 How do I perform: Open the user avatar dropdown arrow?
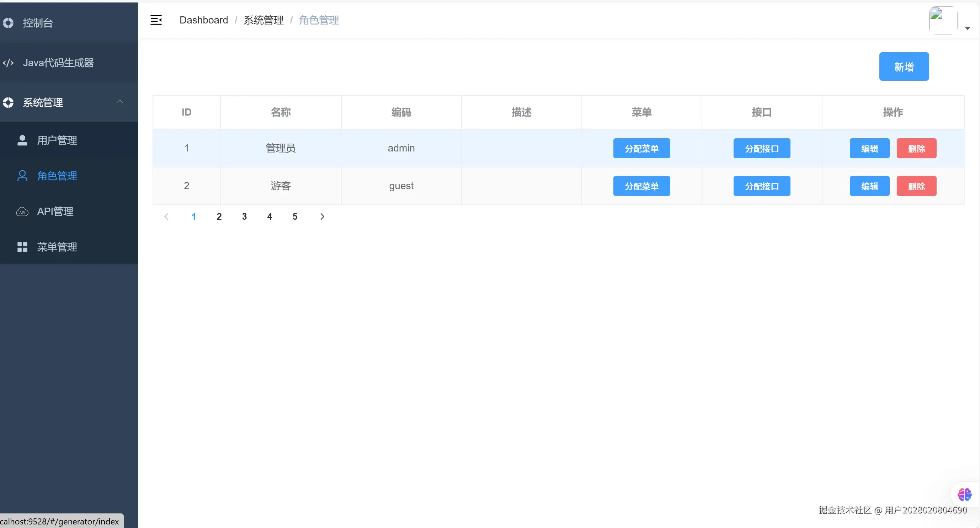pos(968,28)
